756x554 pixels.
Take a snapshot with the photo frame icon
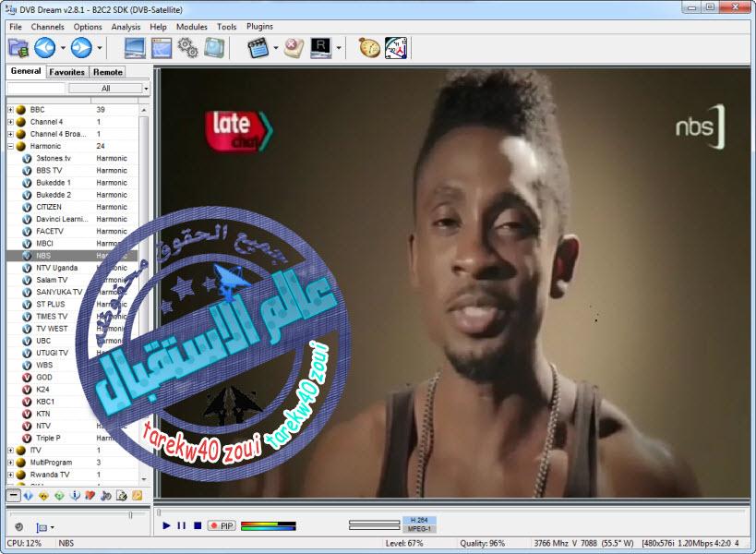213,48
